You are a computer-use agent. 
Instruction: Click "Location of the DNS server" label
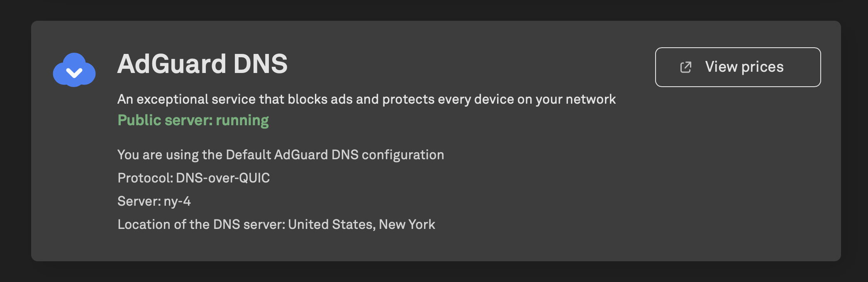(x=201, y=224)
